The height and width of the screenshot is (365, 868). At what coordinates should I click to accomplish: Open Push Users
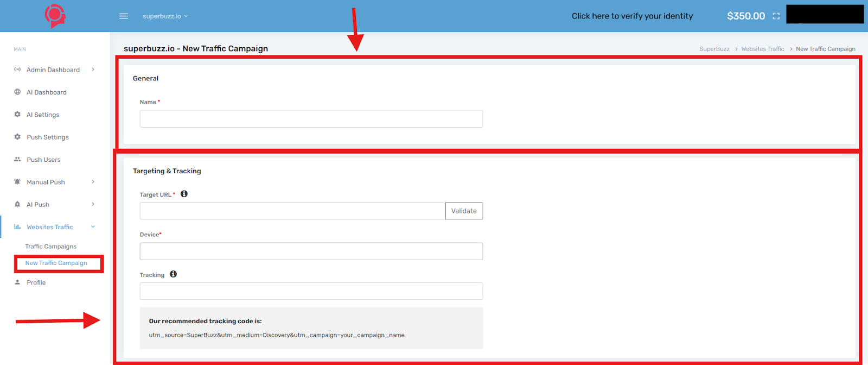pyautogui.click(x=43, y=160)
